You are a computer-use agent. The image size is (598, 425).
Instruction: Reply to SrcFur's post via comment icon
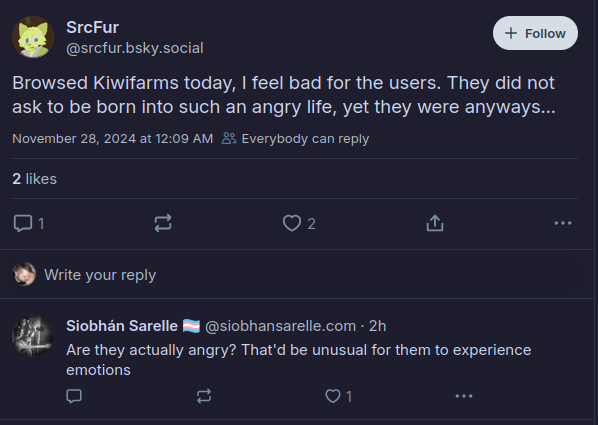click(29, 223)
